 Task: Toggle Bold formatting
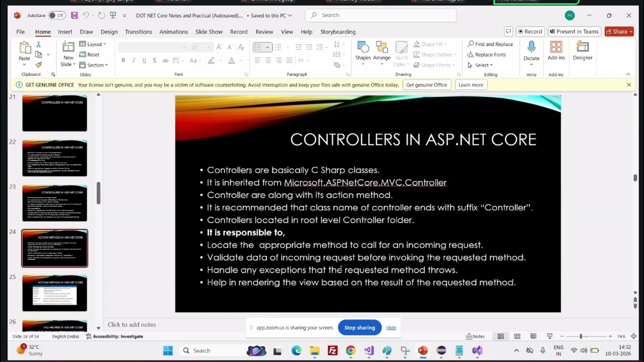point(123,60)
